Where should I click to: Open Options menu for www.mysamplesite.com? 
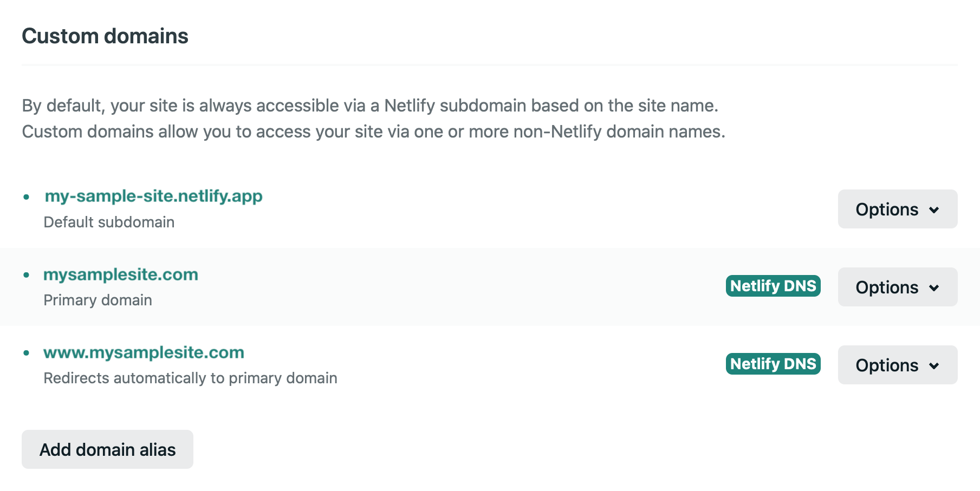(898, 365)
